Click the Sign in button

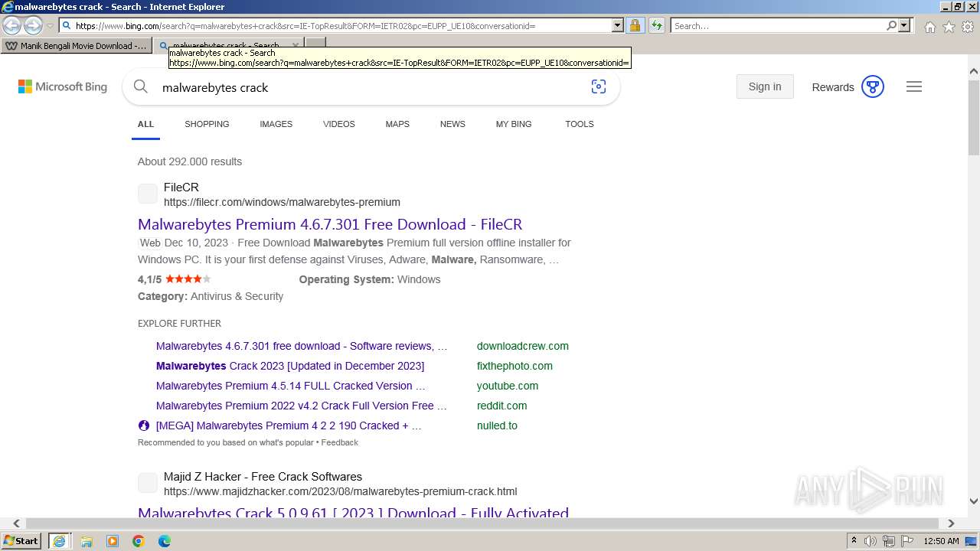765,86
